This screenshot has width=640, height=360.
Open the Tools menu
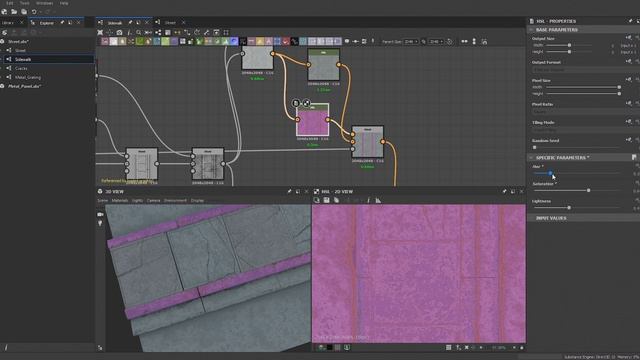24,3
